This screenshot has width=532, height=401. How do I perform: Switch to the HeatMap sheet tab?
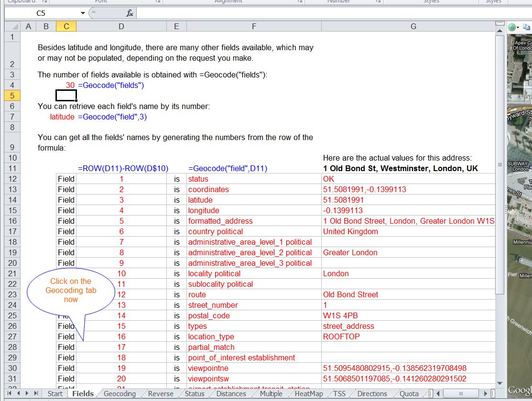tap(308, 394)
